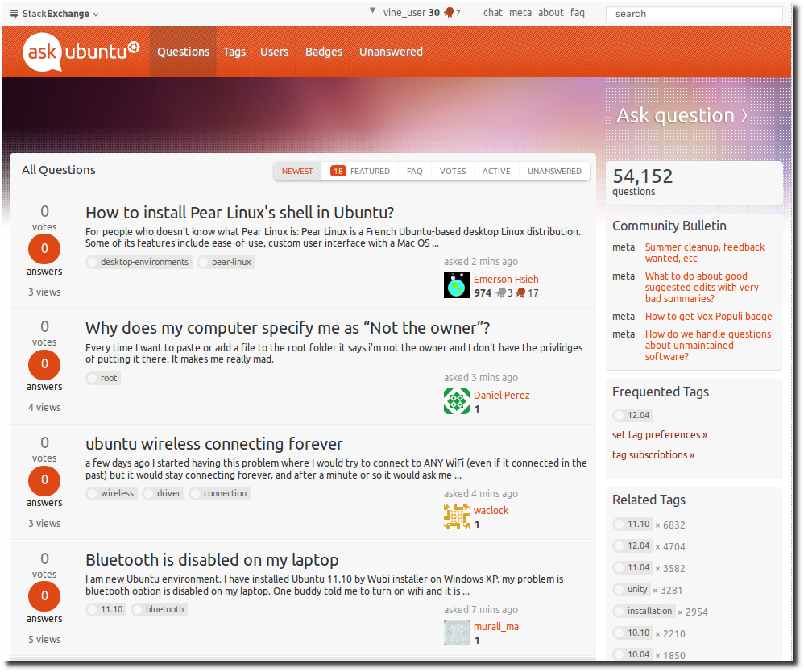Click the '54,152' questions count
Image resolution: width=804 pixels, height=672 pixels.
643,176
